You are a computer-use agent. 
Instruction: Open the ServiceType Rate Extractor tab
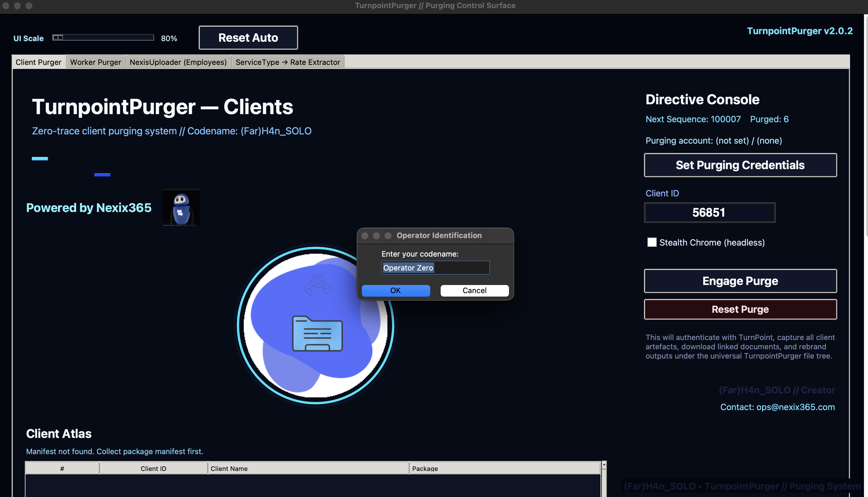[x=287, y=62]
